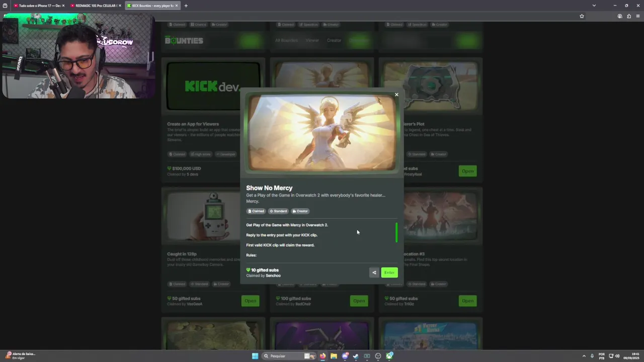Click the 'Claimed by Senchoo' text

click(263, 276)
